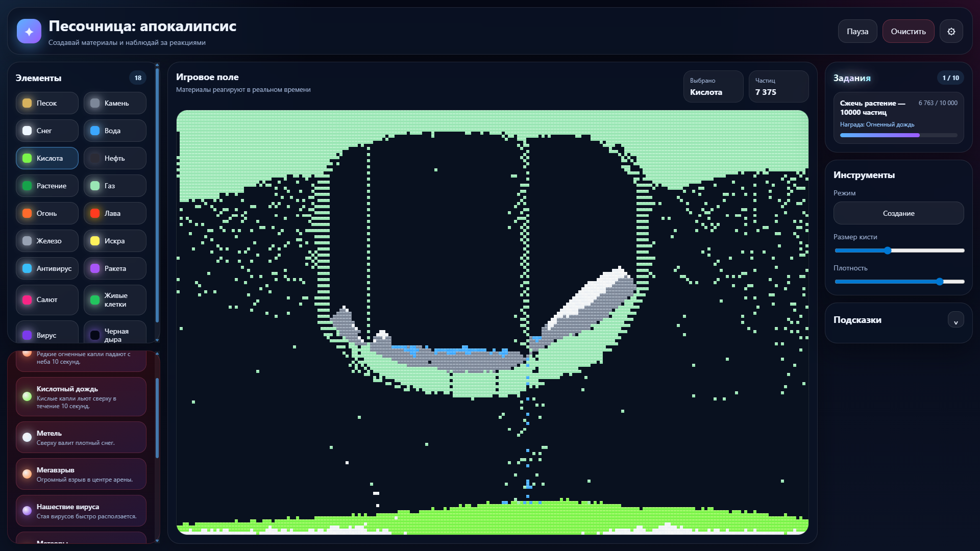Pick the Snow (Снег) element

tap(47, 131)
